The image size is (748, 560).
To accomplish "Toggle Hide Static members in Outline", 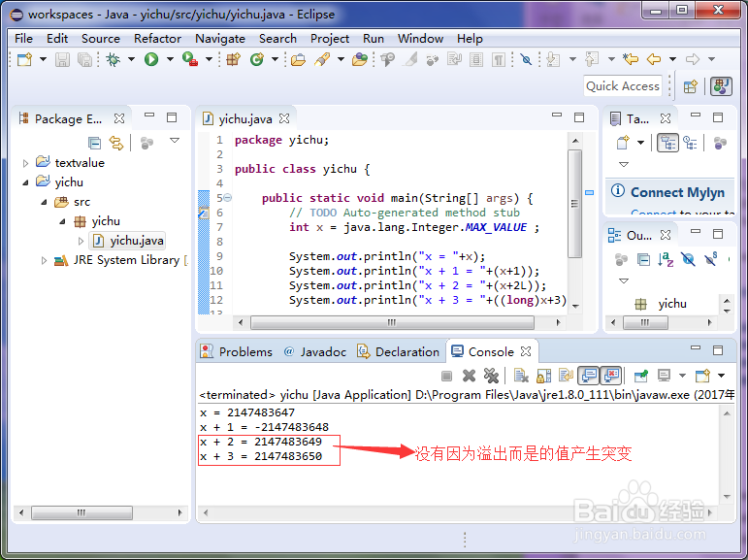I will 711,259.
